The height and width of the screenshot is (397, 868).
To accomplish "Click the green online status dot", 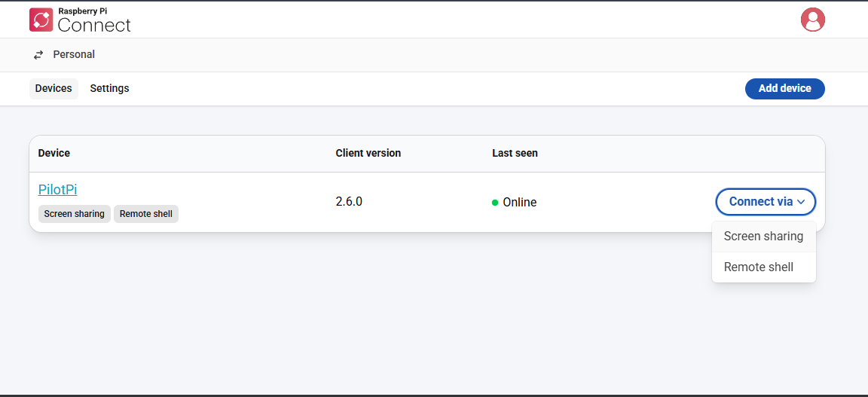I will 495,203.
